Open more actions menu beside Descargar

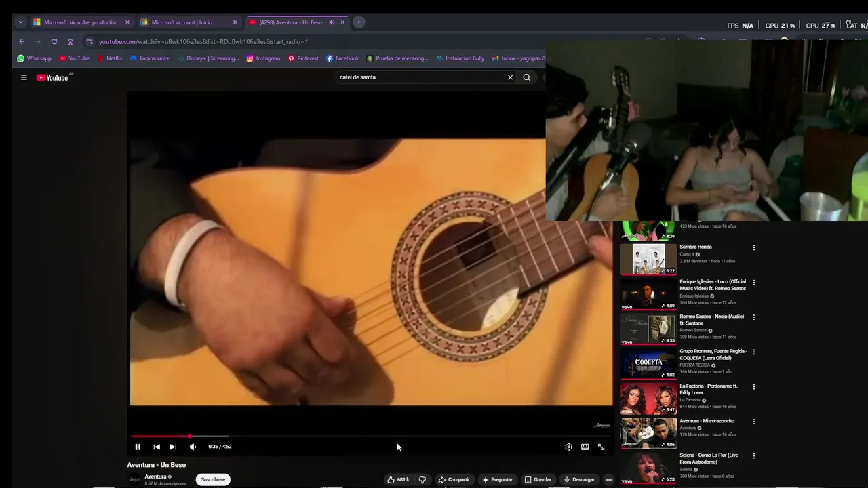608,479
